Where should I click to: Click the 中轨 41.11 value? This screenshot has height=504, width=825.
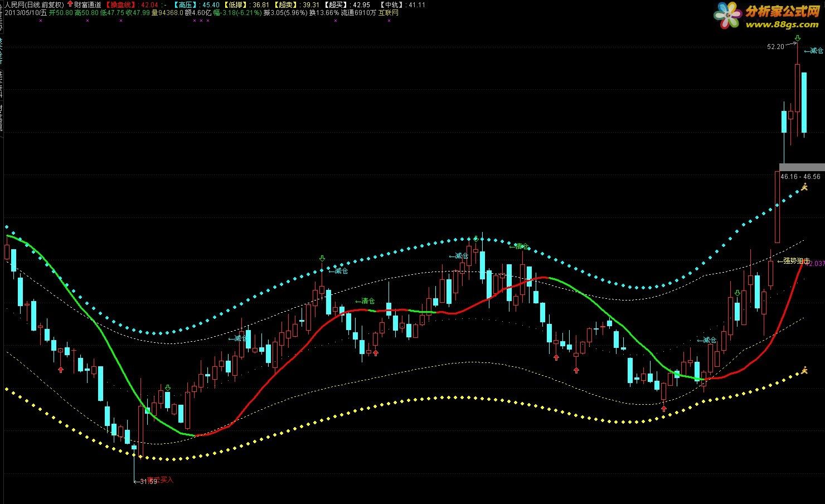(x=416, y=4)
